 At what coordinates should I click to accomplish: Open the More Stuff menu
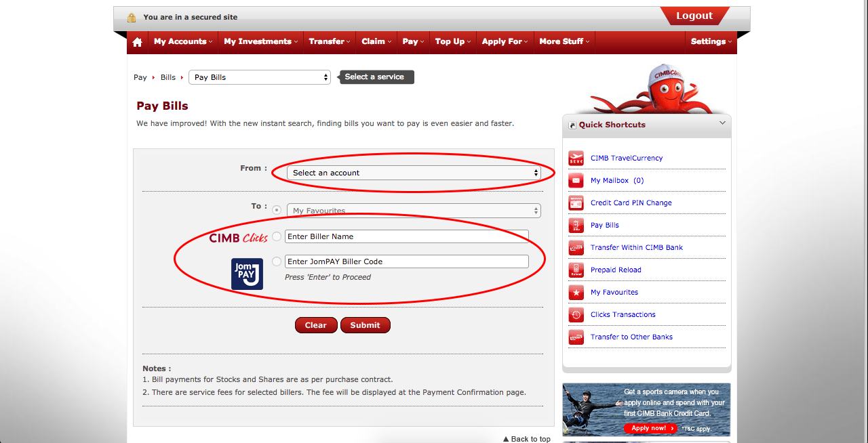[564, 41]
